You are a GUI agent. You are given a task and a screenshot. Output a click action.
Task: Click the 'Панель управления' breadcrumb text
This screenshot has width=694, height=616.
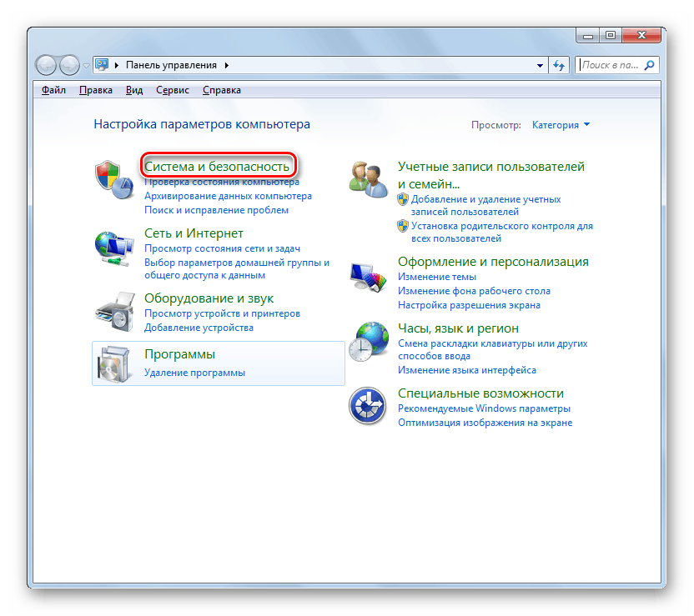pos(171,66)
